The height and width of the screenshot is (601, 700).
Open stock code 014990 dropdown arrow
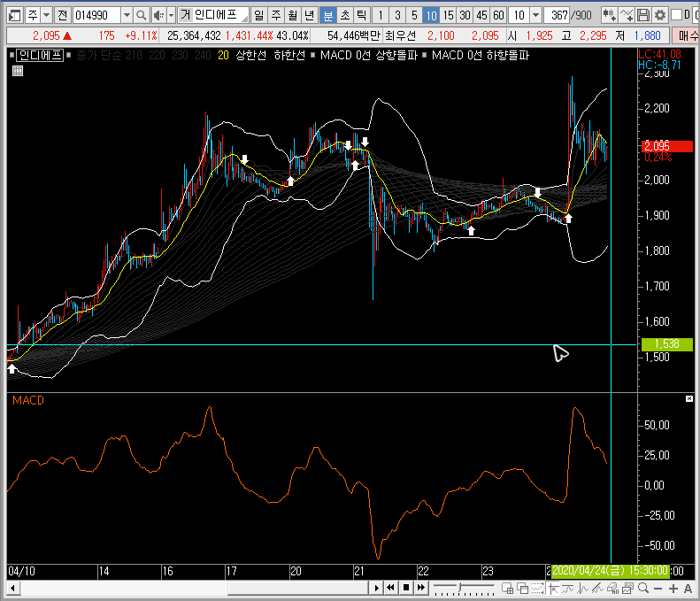click(x=127, y=16)
